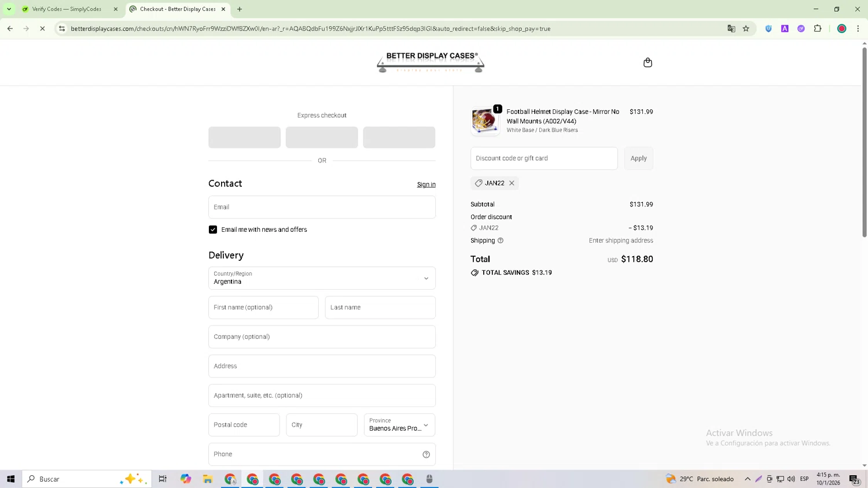
Task: Open the purple round extension icon
Action: pos(801,28)
